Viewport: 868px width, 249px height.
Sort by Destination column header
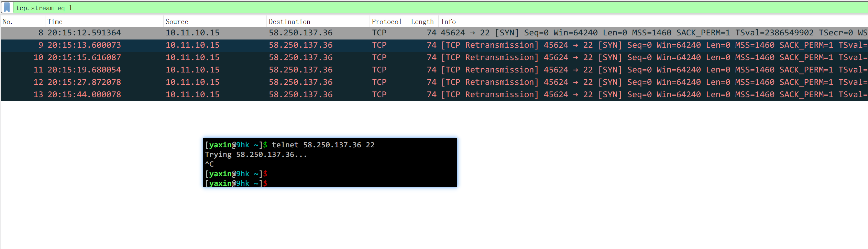coord(318,22)
